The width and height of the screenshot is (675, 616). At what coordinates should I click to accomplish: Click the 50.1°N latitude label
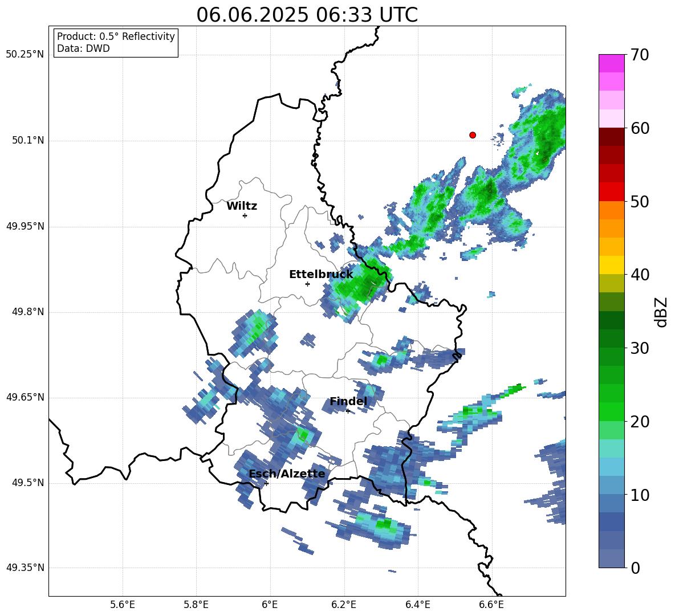point(28,141)
